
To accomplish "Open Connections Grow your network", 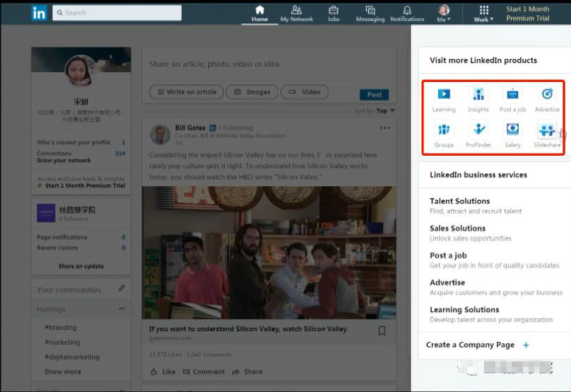I will (81, 157).
